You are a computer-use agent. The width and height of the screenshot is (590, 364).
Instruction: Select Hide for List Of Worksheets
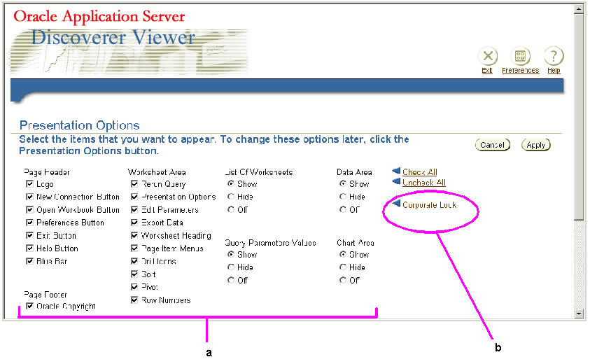(x=231, y=197)
